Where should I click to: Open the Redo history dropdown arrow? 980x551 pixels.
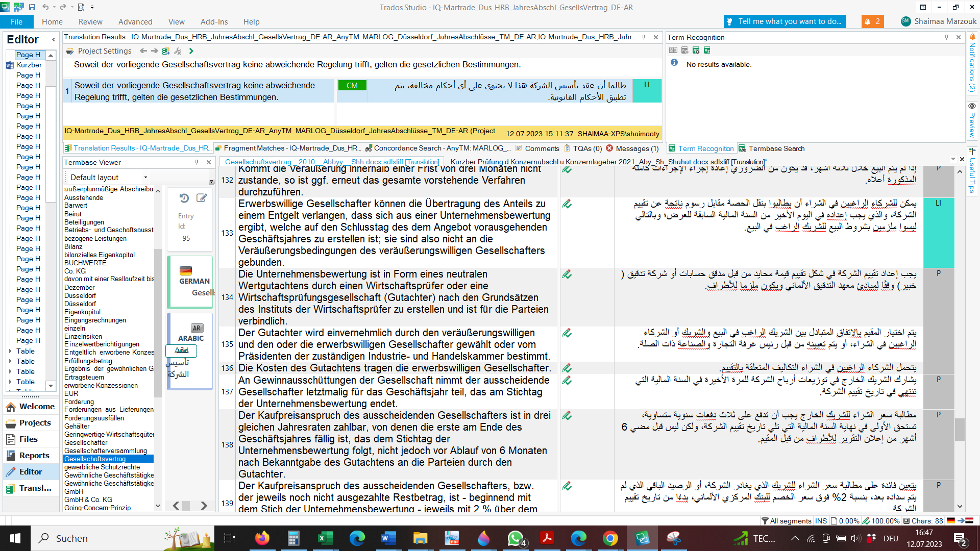(x=71, y=7)
